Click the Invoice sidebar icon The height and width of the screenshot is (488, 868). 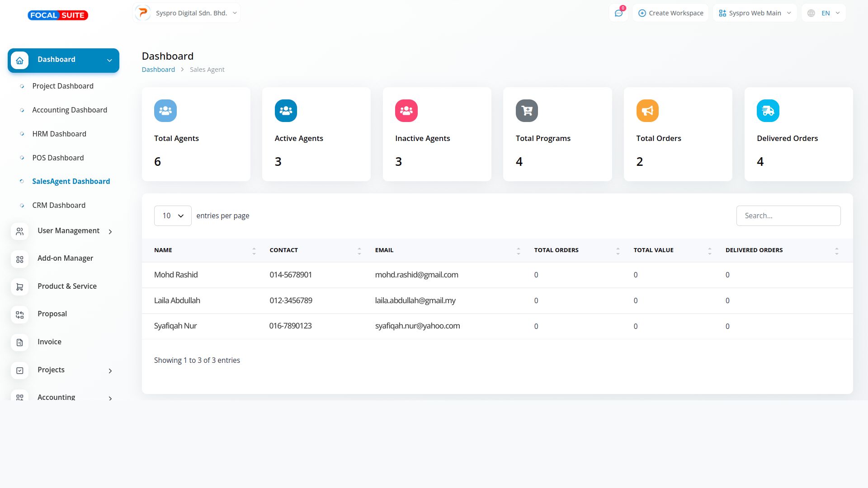pyautogui.click(x=19, y=343)
